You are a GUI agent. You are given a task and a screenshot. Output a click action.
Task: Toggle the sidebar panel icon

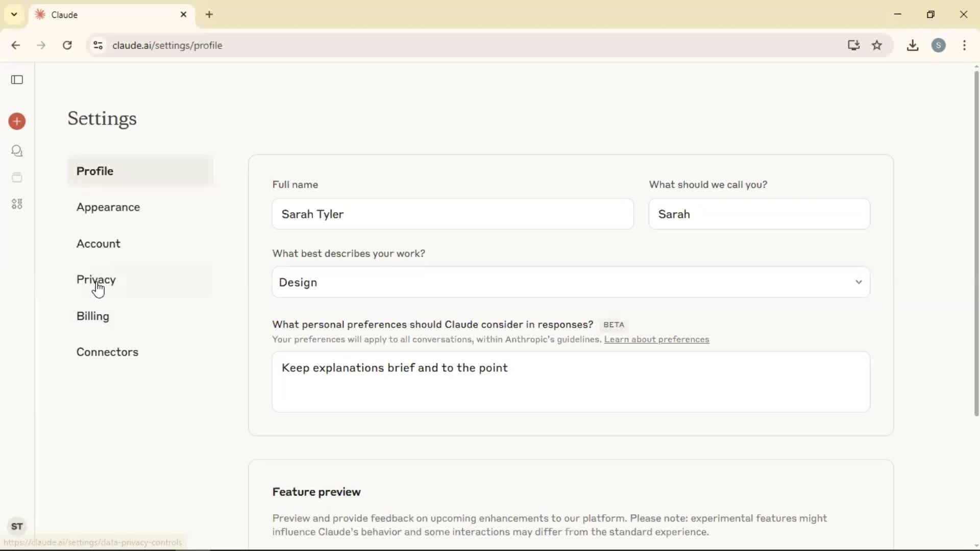17,80
